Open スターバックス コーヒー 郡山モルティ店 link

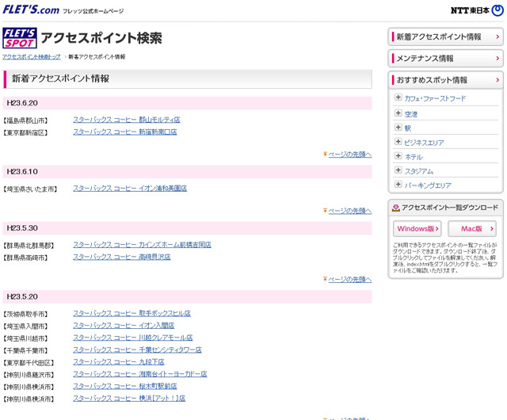click(x=127, y=120)
